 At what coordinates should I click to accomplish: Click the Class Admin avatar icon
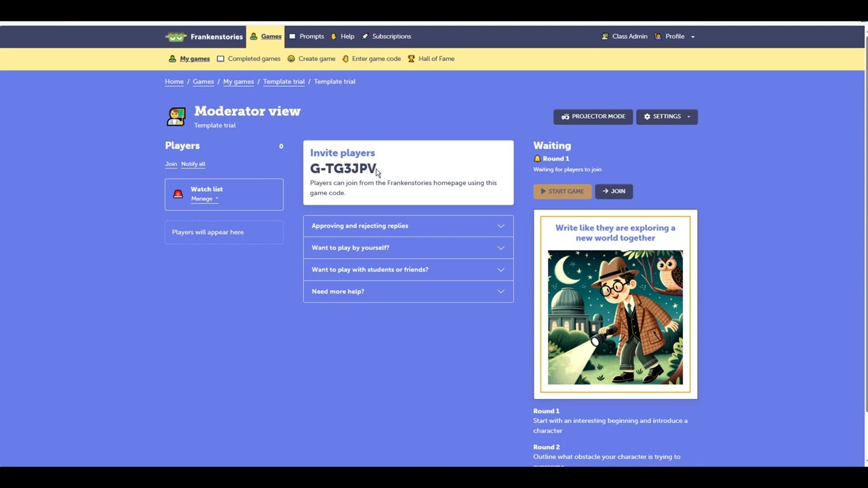point(605,37)
